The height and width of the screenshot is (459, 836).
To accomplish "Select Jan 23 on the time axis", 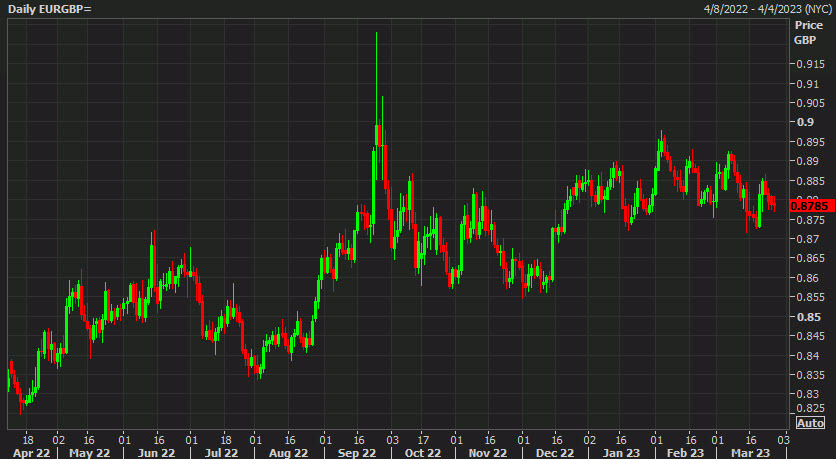I will [620, 451].
